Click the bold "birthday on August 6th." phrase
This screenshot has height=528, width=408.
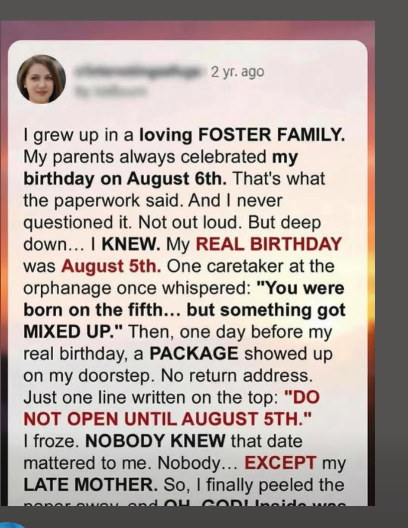[x=125, y=178]
